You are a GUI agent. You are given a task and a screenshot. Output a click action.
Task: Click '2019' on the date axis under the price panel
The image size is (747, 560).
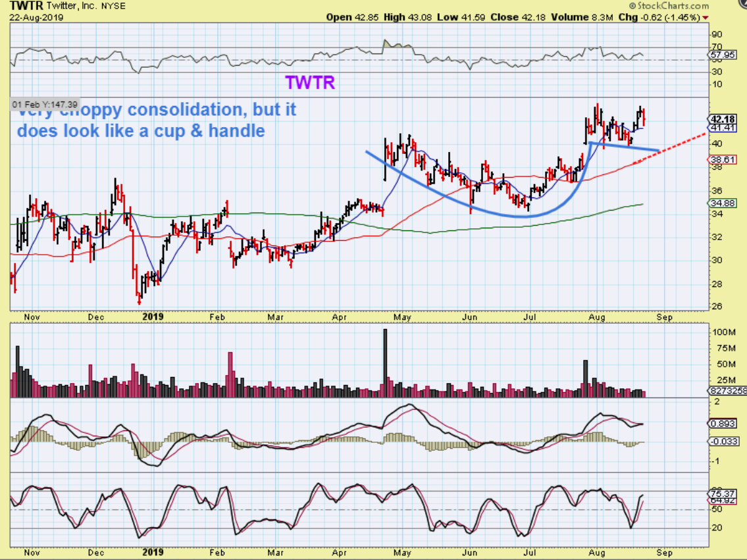click(x=153, y=317)
